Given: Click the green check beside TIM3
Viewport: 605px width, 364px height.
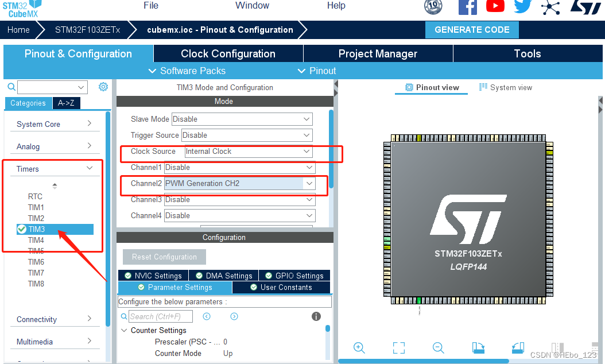Looking at the screenshot, I should (x=22, y=229).
